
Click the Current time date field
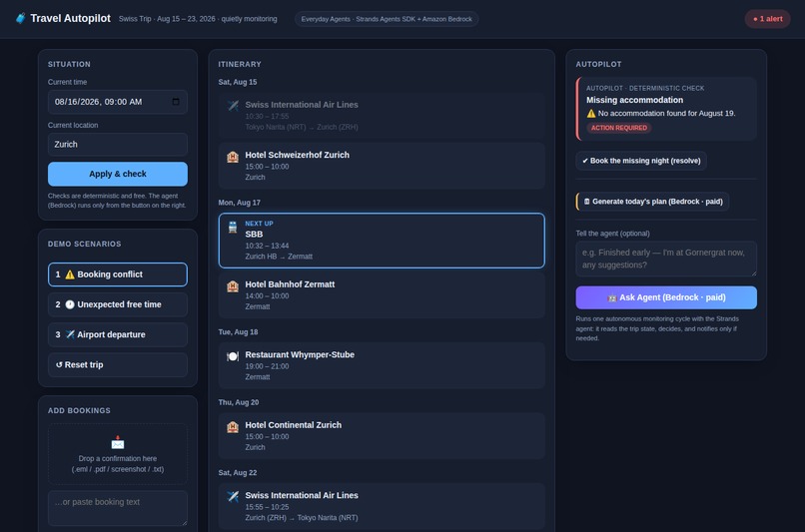pyautogui.click(x=118, y=102)
